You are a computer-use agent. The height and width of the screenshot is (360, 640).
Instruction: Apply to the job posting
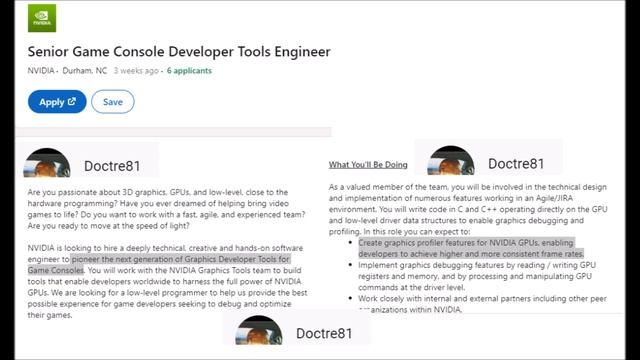coord(57,102)
